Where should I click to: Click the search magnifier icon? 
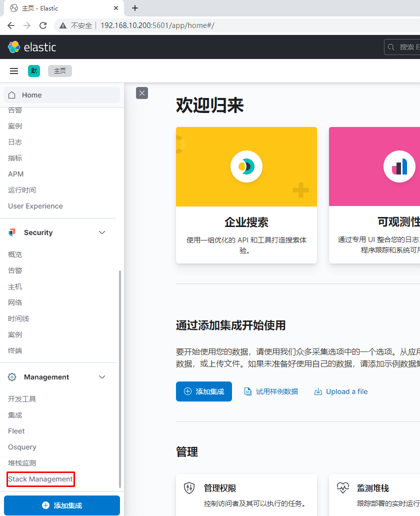coord(391,47)
